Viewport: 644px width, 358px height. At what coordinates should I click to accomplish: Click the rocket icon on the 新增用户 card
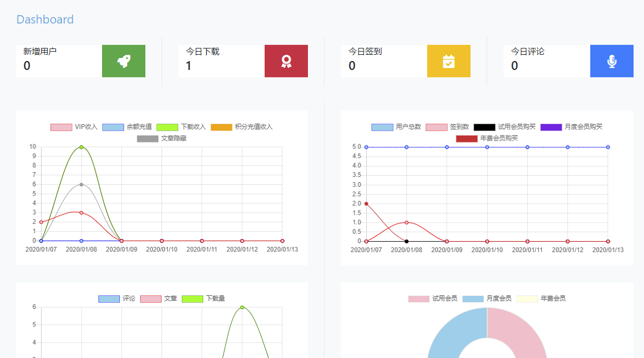click(x=123, y=61)
